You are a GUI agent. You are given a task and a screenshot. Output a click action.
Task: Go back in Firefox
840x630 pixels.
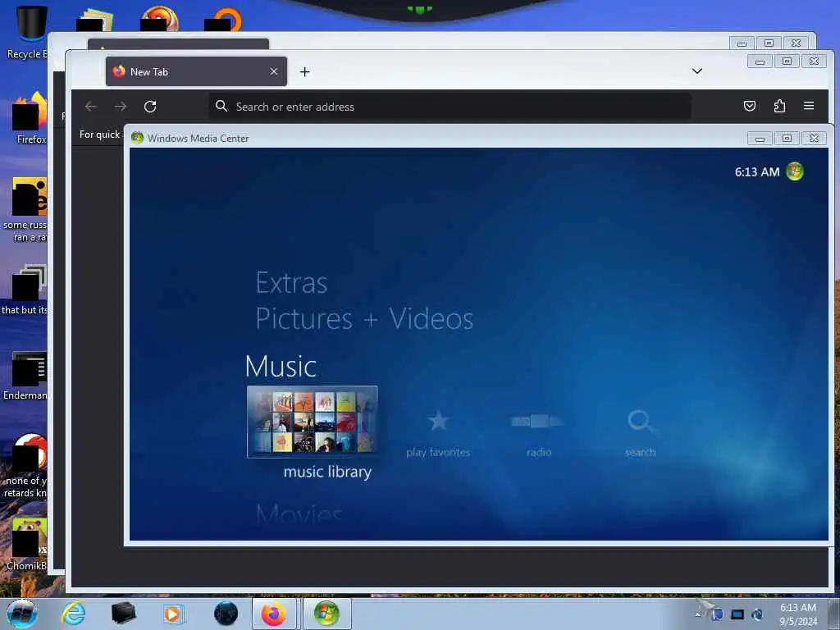coord(91,107)
